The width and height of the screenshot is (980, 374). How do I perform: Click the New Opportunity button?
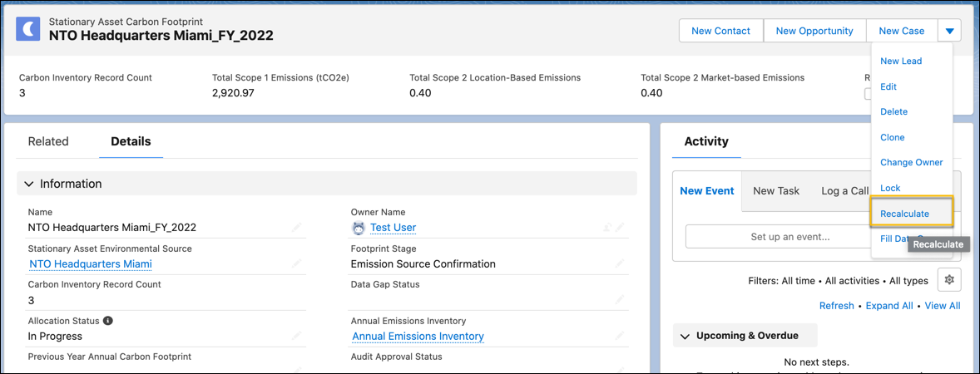(814, 31)
